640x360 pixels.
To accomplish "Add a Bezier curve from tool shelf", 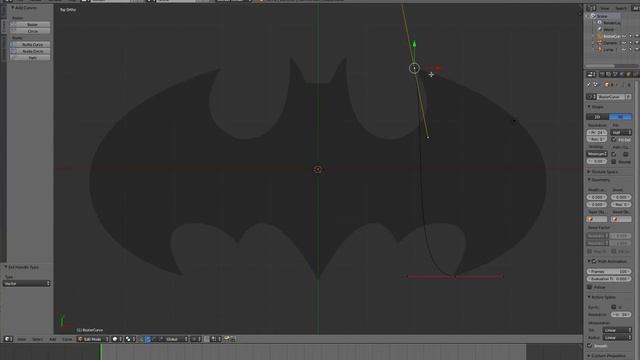I will (x=30, y=24).
